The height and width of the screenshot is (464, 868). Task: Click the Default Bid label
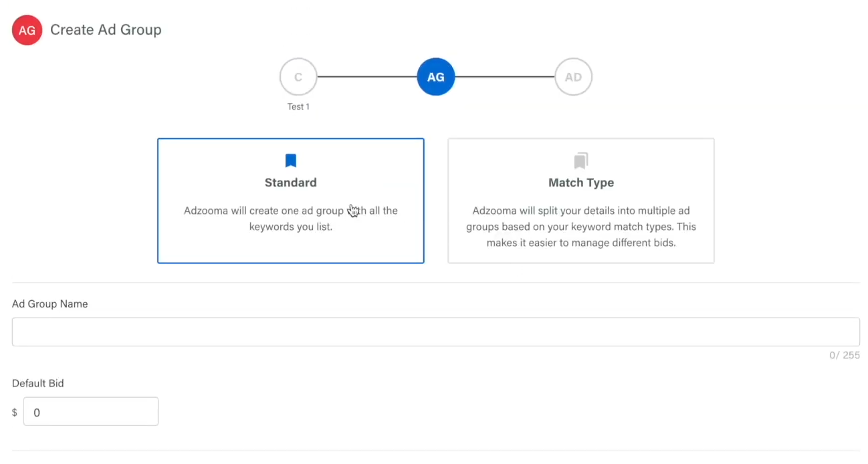pyautogui.click(x=38, y=383)
